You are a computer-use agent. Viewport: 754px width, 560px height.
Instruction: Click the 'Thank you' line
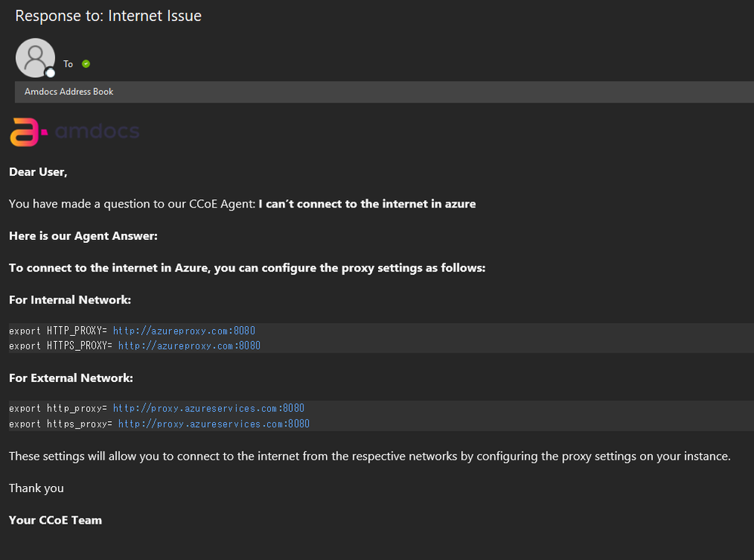(x=36, y=488)
